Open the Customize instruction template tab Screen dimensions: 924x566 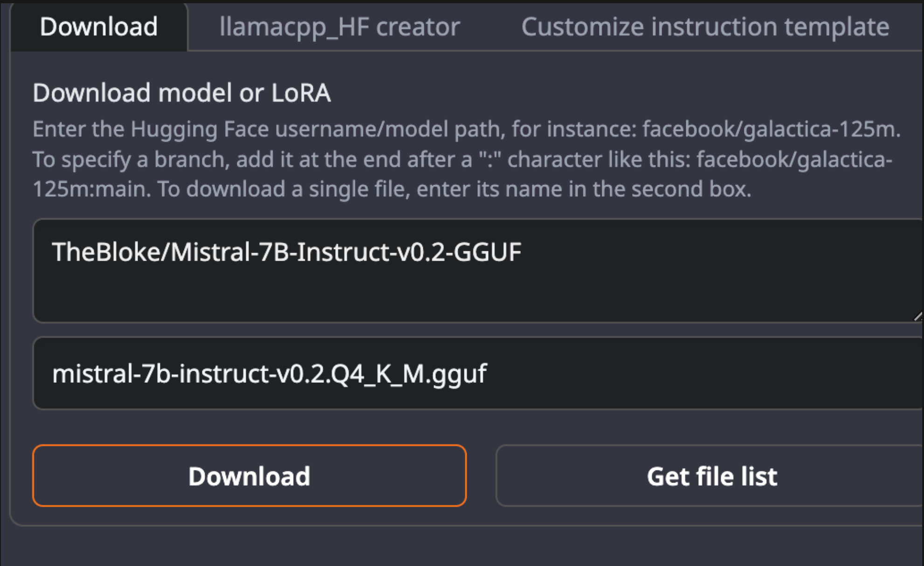click(705, 27)
